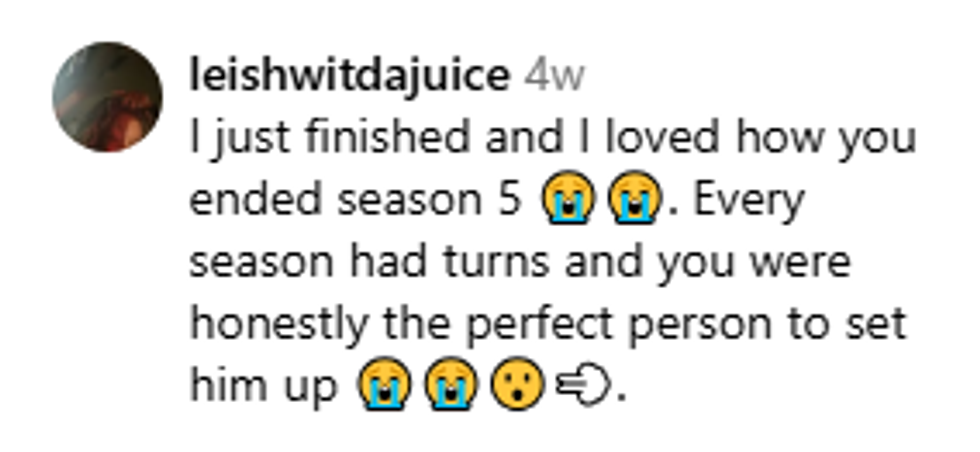Screen dimensions: 980x452
Task: Click the word honestly in the comment
Action: tap(278, 325)
